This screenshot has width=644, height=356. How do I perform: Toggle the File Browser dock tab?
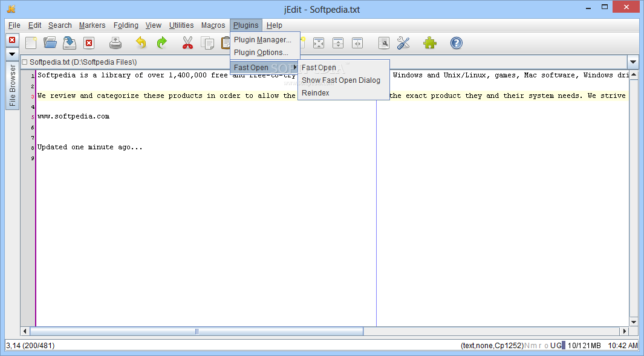tap(12, 85)
